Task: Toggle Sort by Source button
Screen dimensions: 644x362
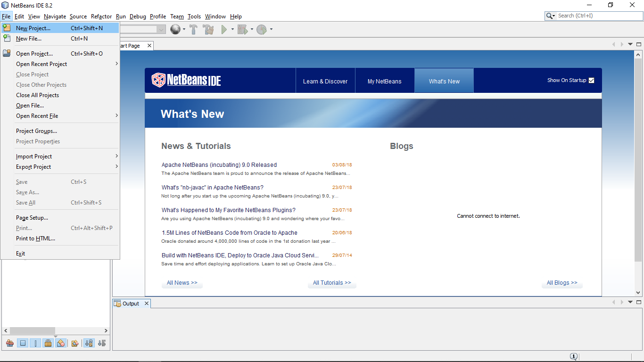Action: pyautogui.click(x=102, y=343)
